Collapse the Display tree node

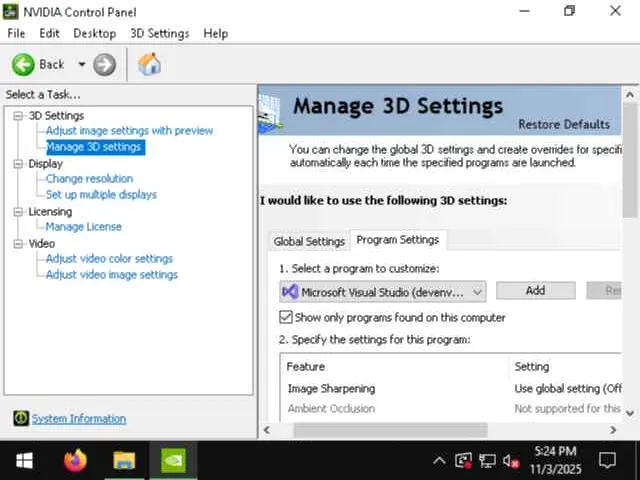(x=18, y=164)
